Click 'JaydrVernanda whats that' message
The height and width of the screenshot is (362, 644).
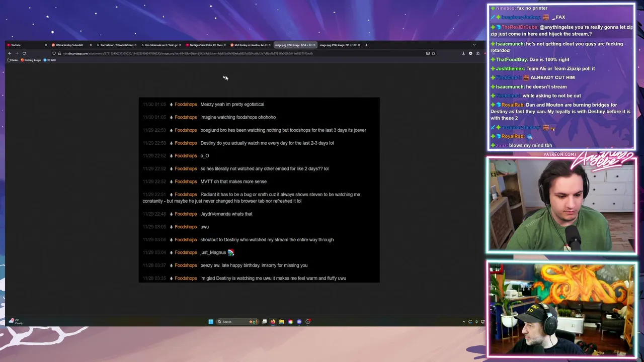point(226,214)
